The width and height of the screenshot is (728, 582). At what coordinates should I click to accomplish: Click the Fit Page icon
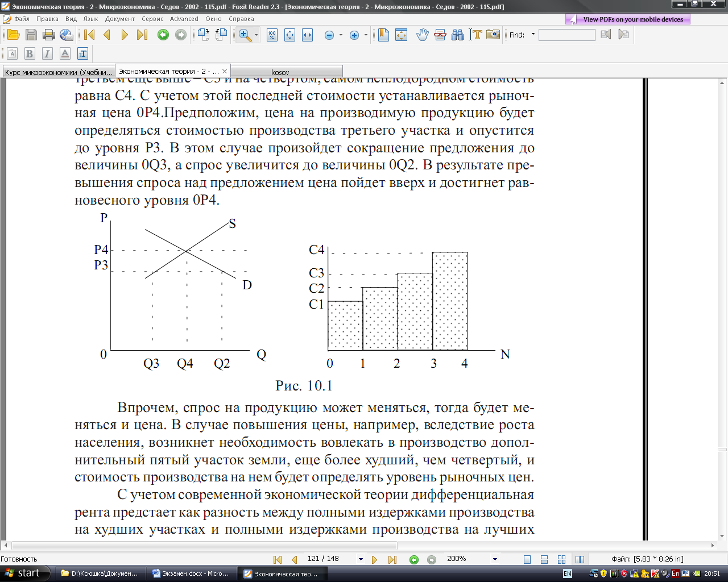[289, 35]
